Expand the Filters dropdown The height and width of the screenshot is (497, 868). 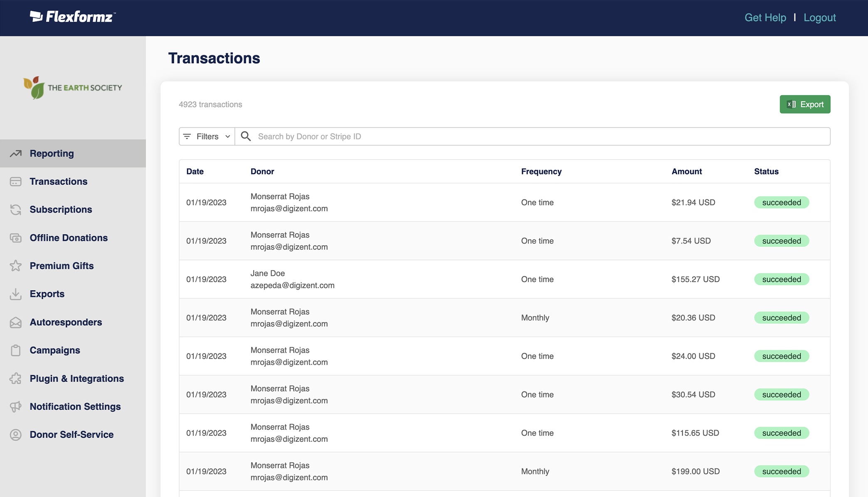tap(207, 136)
